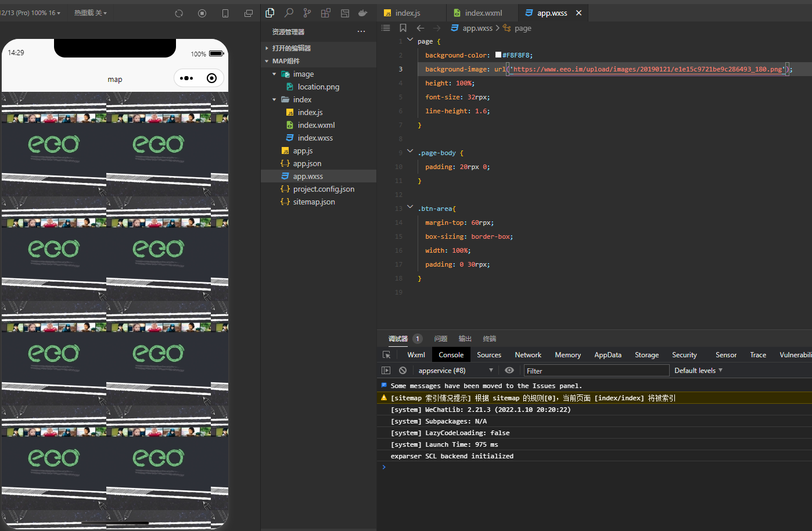
Task: Fold the page rule at line 1
Action: click(410, 41)
